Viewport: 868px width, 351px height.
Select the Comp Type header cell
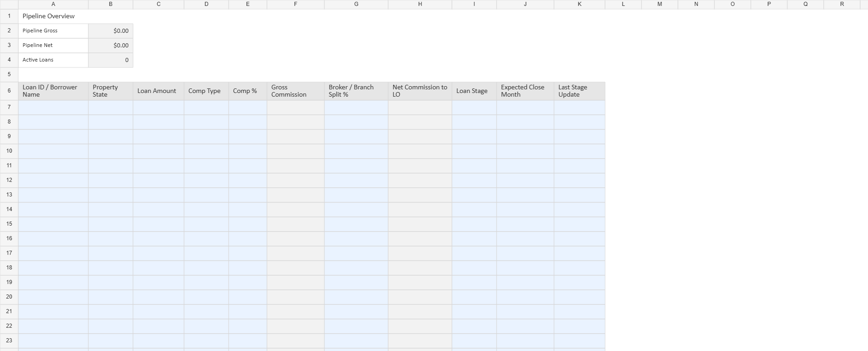[206, 91]
